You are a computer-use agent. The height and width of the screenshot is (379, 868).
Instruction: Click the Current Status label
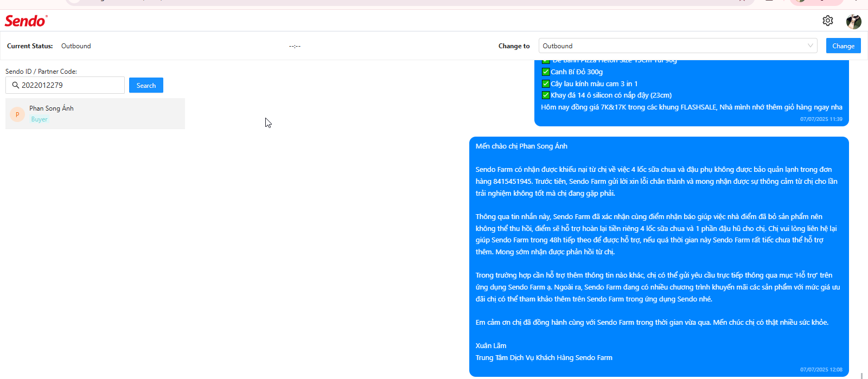(x=30, y=46)
